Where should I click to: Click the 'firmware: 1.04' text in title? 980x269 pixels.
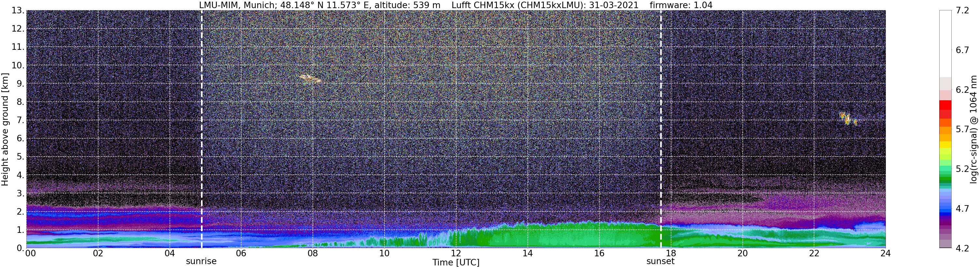tap(681, 5)
